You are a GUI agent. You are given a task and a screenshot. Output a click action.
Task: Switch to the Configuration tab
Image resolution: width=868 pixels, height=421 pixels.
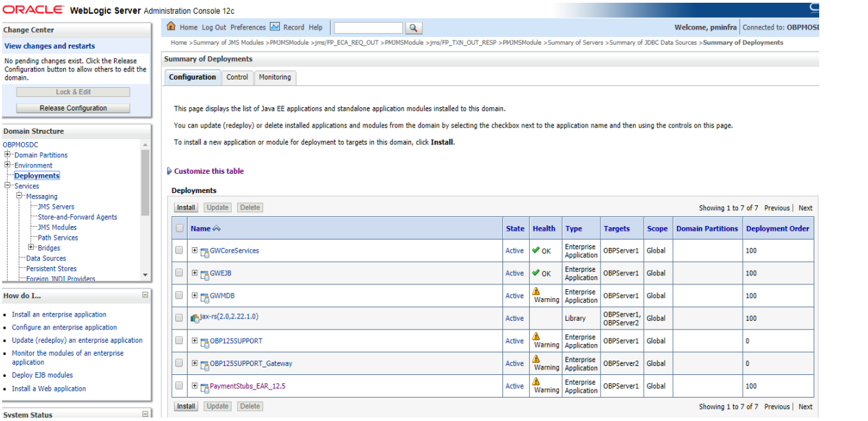tap(192, 77)
